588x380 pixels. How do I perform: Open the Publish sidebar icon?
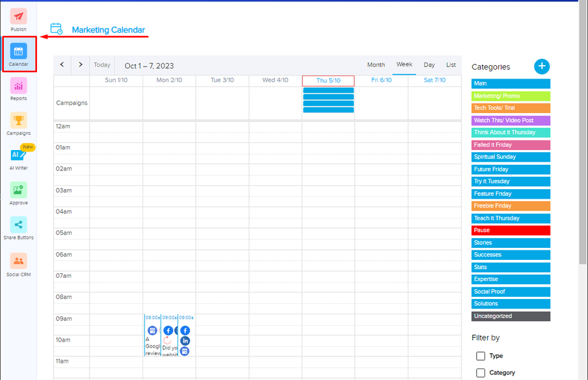coord(19,17)
